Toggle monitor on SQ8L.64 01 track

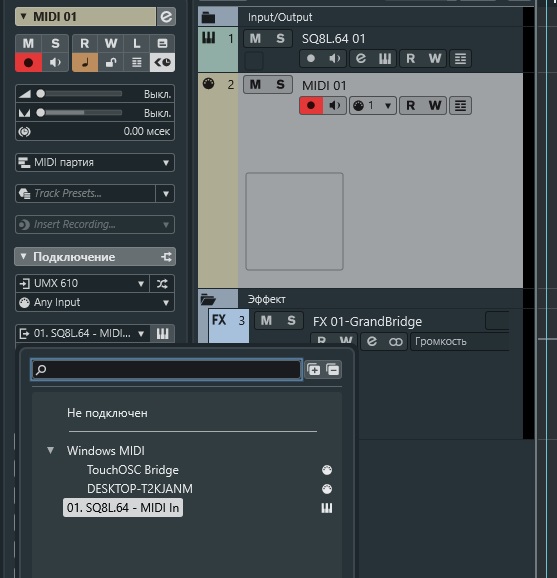[334, 59]
